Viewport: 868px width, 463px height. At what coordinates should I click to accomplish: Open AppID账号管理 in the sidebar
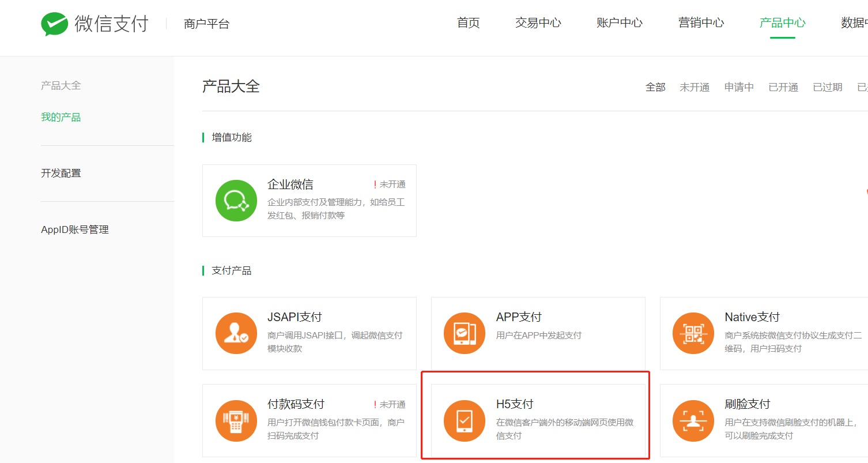[x=75, y=229]
